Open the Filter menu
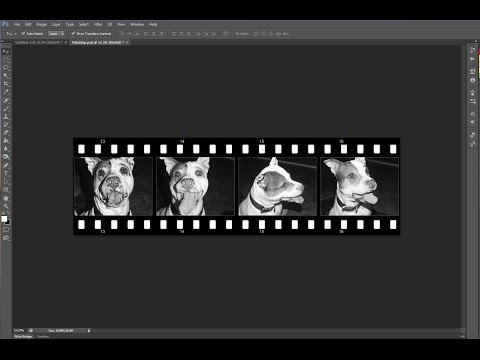The height and width of the screenshot is (360, 480). pos(98,24)
